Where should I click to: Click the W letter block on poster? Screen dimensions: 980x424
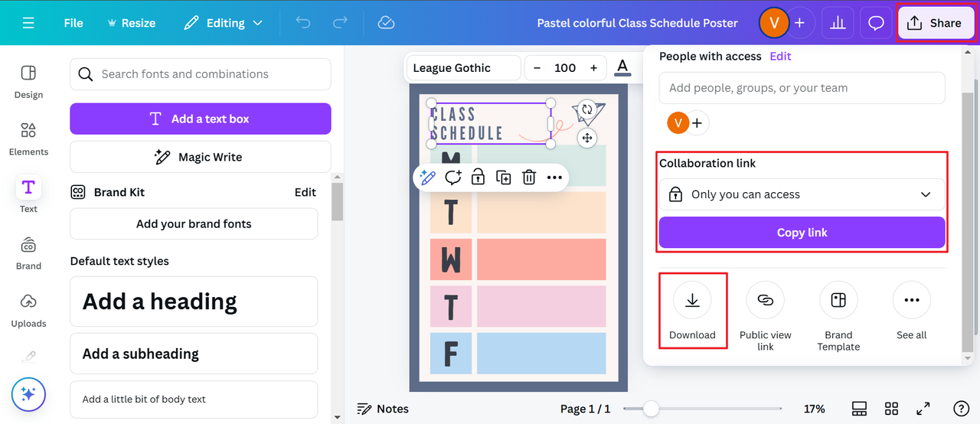coord(451,259)
